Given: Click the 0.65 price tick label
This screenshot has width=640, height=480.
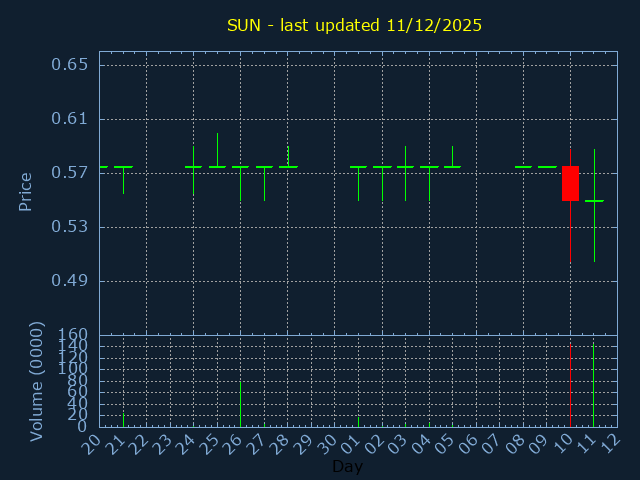Looking at the screenshot, I should [x=69, y=65].
